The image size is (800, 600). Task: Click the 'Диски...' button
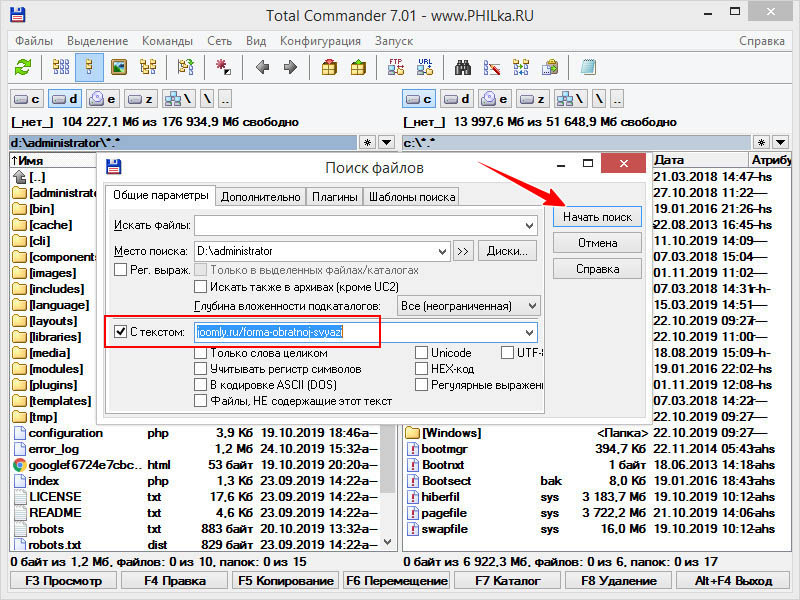pos(507,251)
